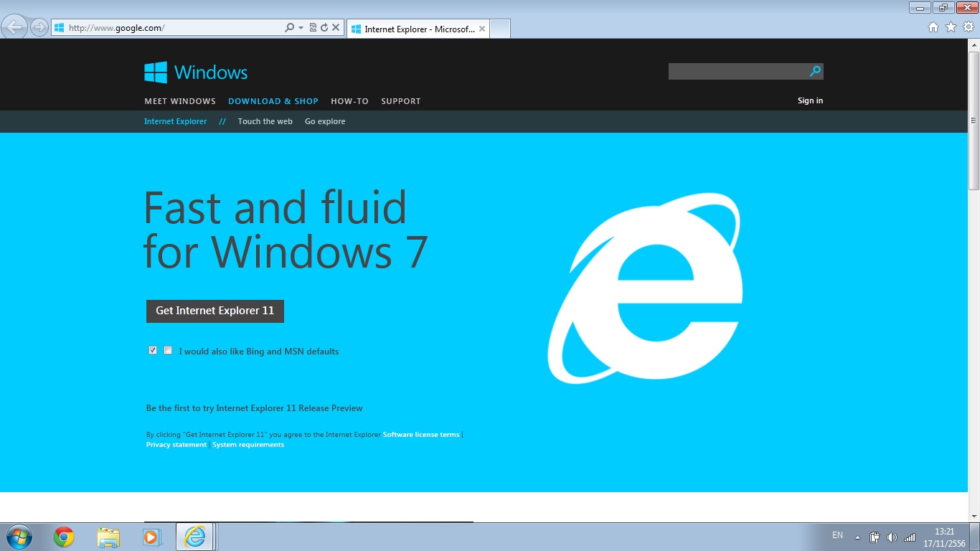Viewport: 980px width, 551px height.
Task: Click the Internet Explorer taskbar icon
Action: (x=194, y=537)
